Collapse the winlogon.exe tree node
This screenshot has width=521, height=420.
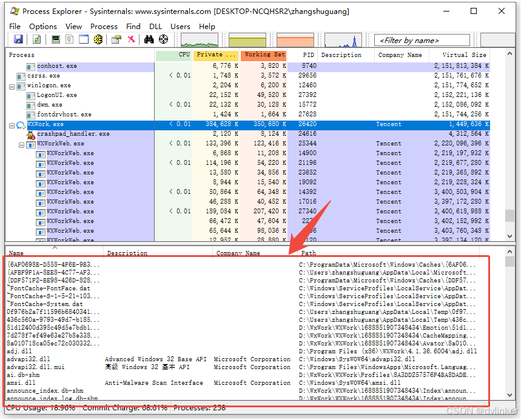[x=12, y=87]
